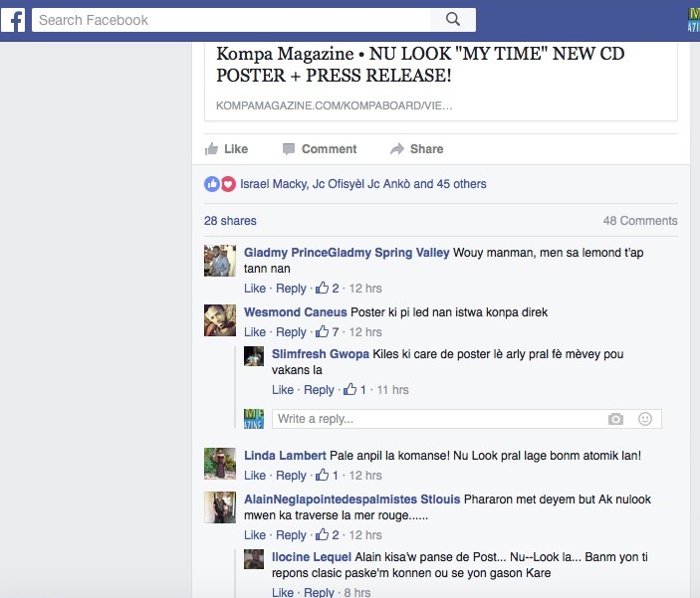Open the 48 Comments link
Viewport: 700px width, 598px height.
pyautogui.click(x=640, y=221)
